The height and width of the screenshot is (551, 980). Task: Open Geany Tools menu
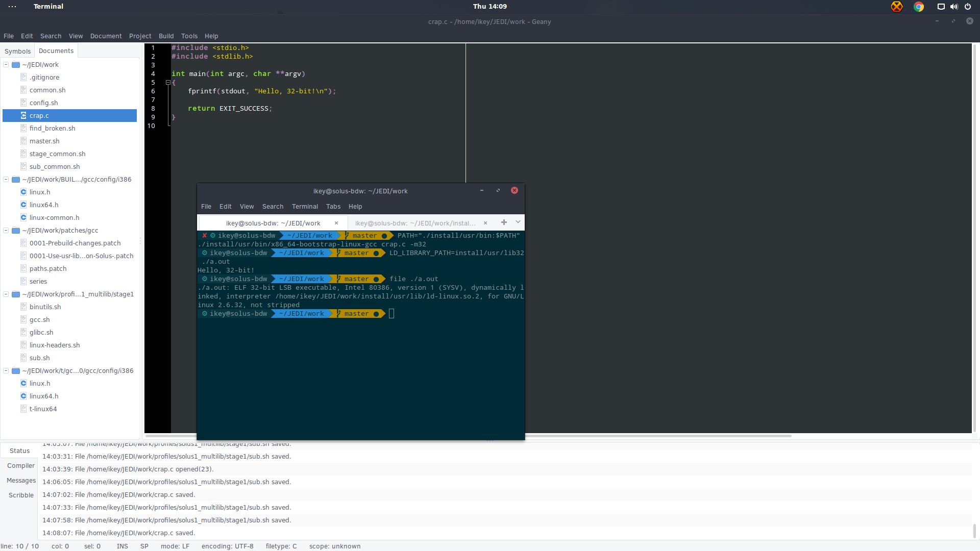(189, 36)
